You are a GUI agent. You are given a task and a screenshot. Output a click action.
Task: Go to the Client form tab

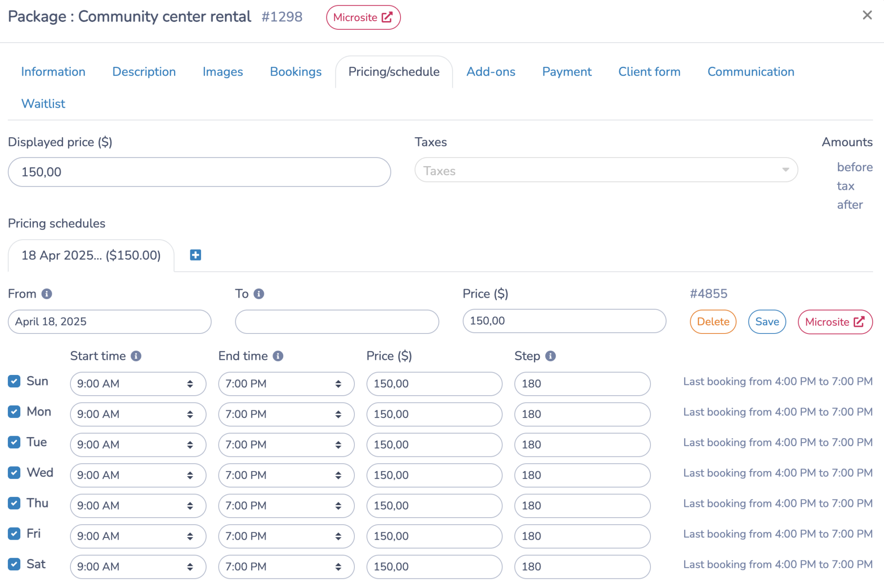(649, 72)
